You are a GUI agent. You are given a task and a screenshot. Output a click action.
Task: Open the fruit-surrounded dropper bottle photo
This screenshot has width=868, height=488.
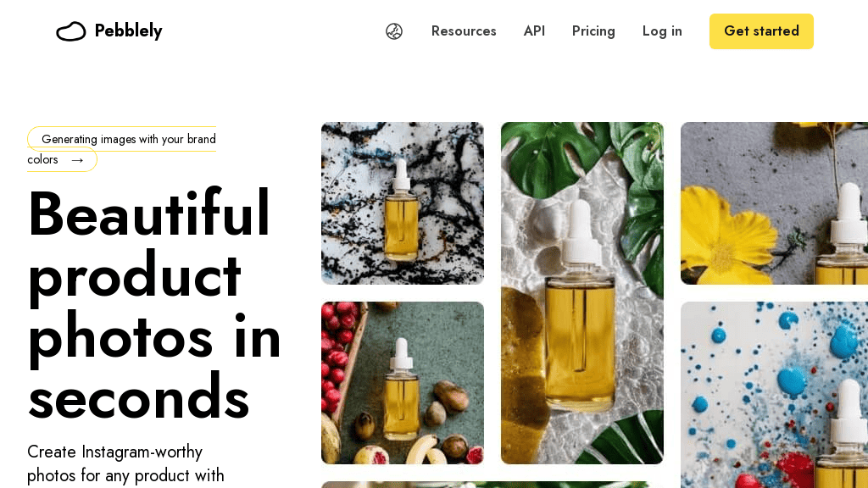click(x=402, y=383)
